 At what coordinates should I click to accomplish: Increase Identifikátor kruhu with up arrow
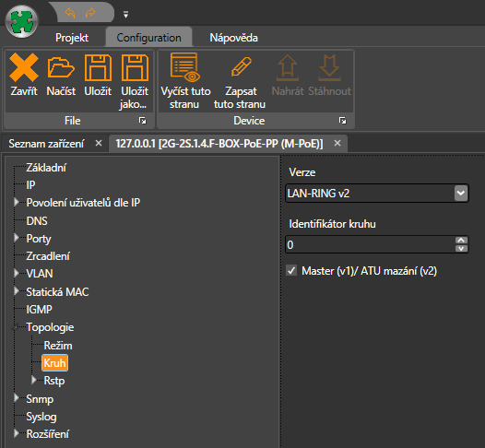pyautogui.click(x=461, y=241)
